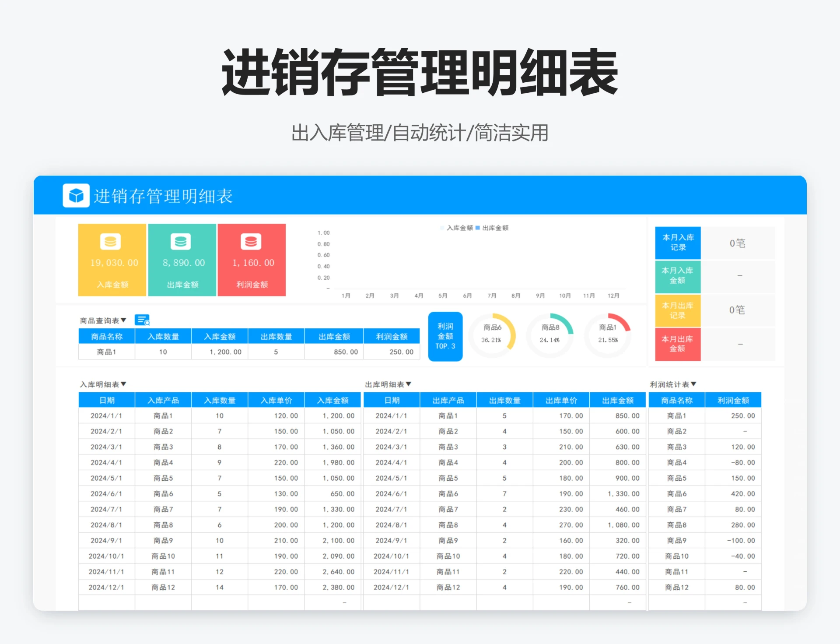Screen dimensions: 840x644
Task: Click the 2024/1/1 date cell in 入库明细表
Action: tap(106, 415)
